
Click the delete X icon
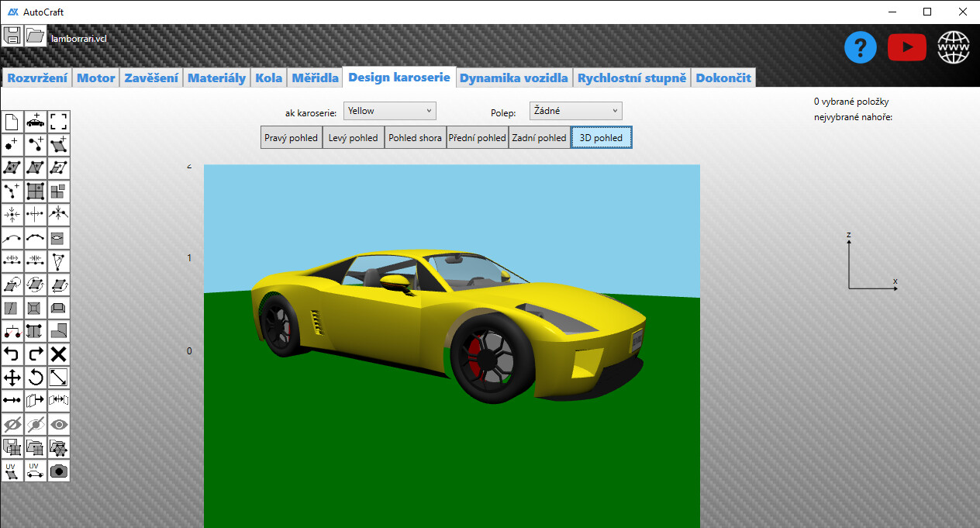(x=59, y=354)
